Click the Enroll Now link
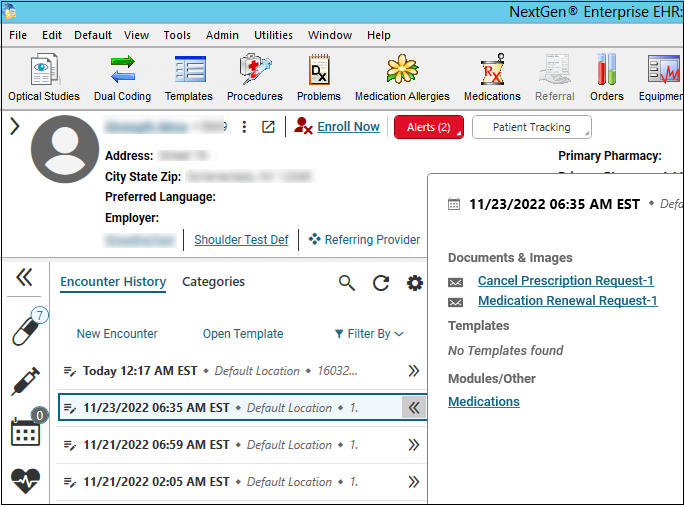 (349, 126)
